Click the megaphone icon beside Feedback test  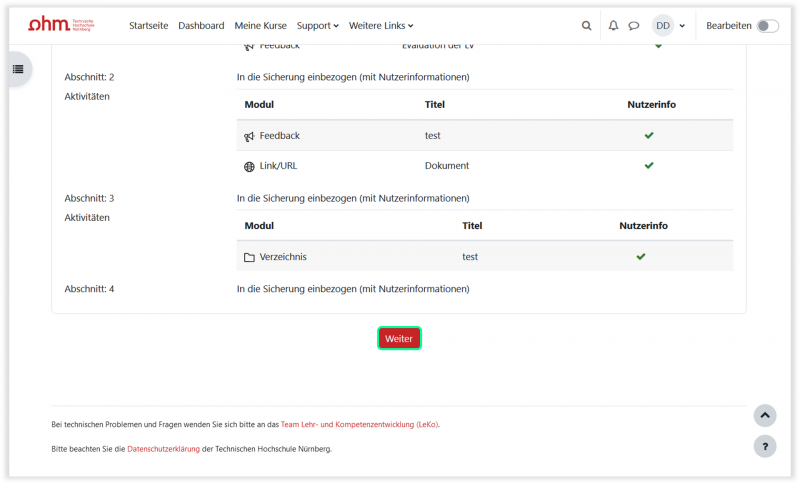pyautogui.click(x=249, y=136)
